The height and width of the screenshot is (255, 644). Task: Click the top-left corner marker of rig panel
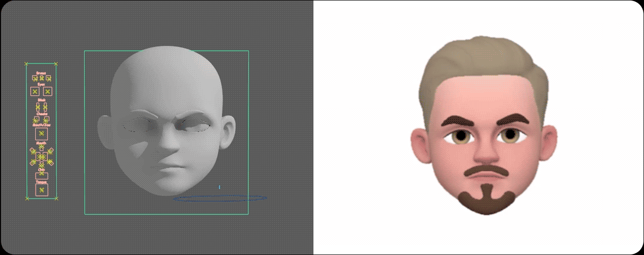27,64
